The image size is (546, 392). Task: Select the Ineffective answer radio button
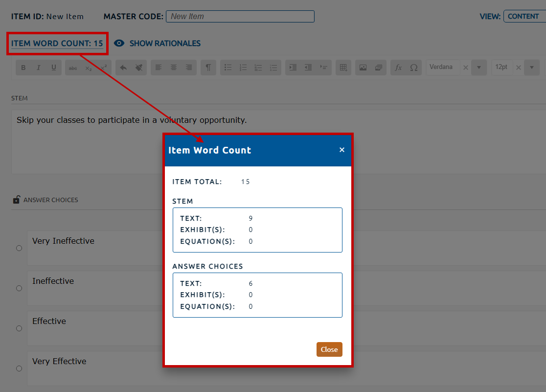[19, 288]
